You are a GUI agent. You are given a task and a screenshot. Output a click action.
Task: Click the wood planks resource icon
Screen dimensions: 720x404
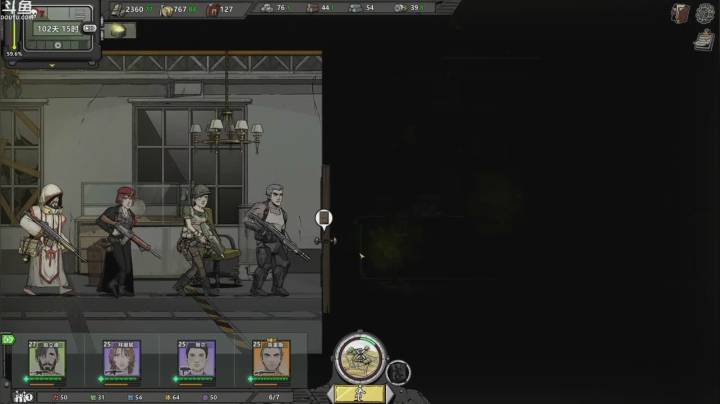click(312, 8)
